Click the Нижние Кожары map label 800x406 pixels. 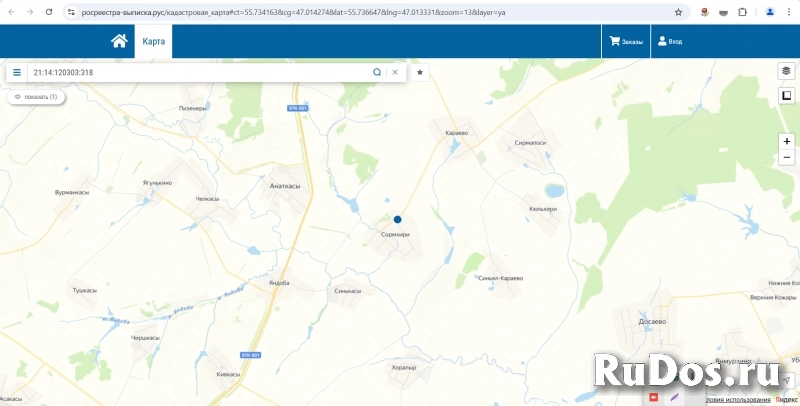[x=784, y=284]
